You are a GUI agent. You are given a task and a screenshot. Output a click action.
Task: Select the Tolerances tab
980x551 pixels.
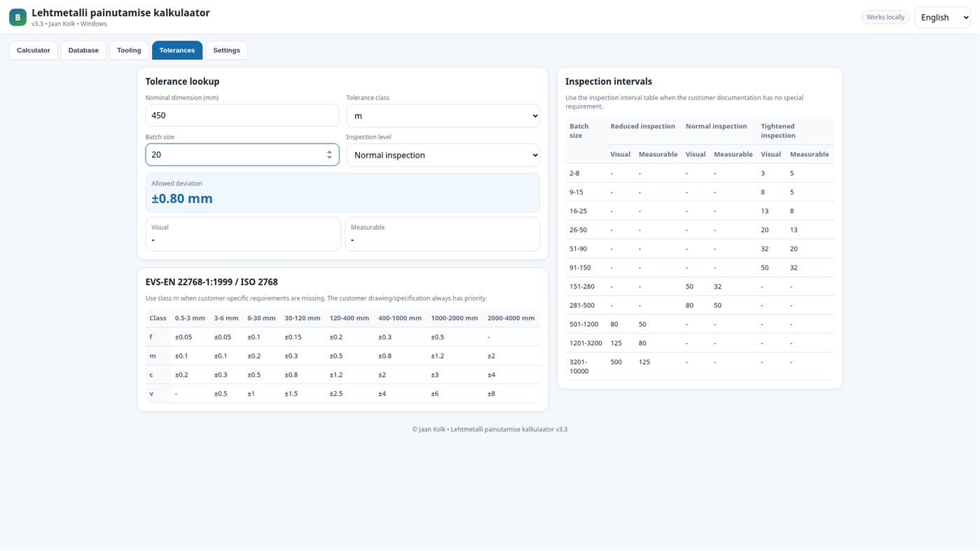click(x=177, y=50)
